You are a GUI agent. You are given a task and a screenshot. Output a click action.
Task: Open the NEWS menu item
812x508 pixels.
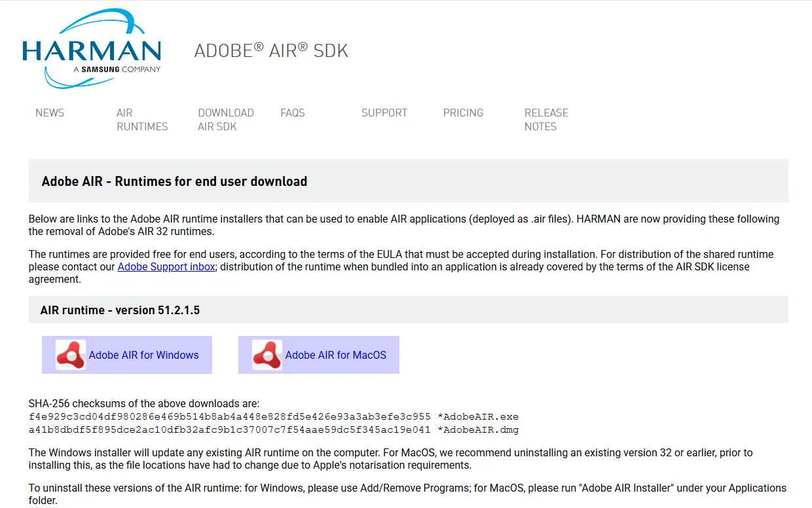50,113
